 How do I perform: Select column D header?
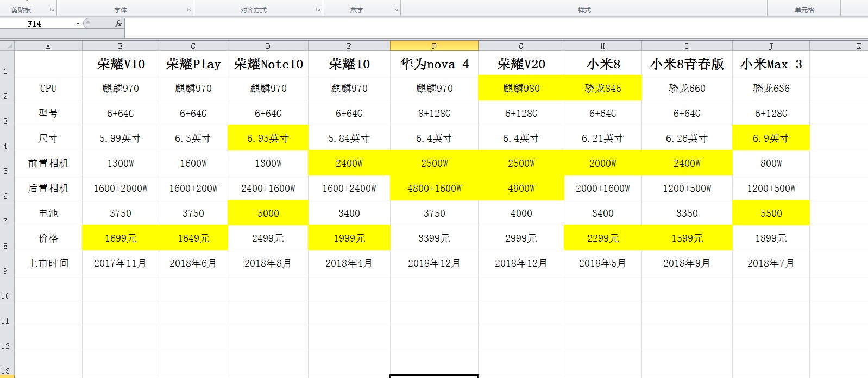tap(268, 46)
